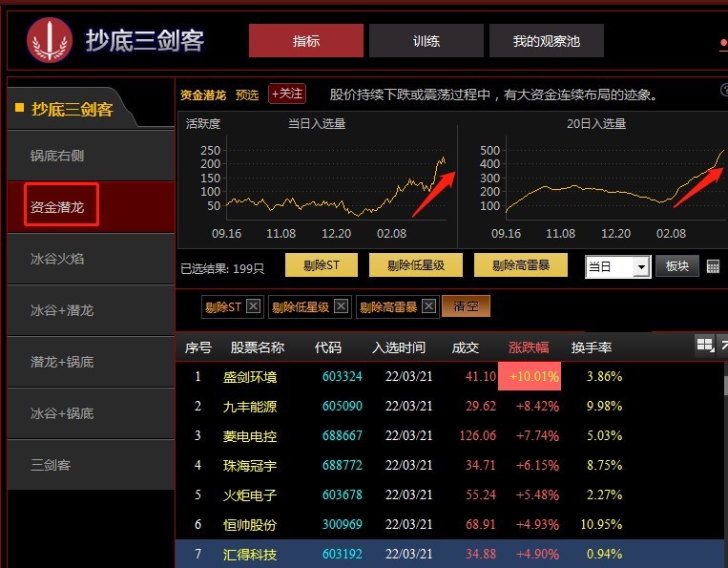Viewport: 728px width, 568px height.
Task: Click the 20日入选量 chart
Action: point(593,179)
